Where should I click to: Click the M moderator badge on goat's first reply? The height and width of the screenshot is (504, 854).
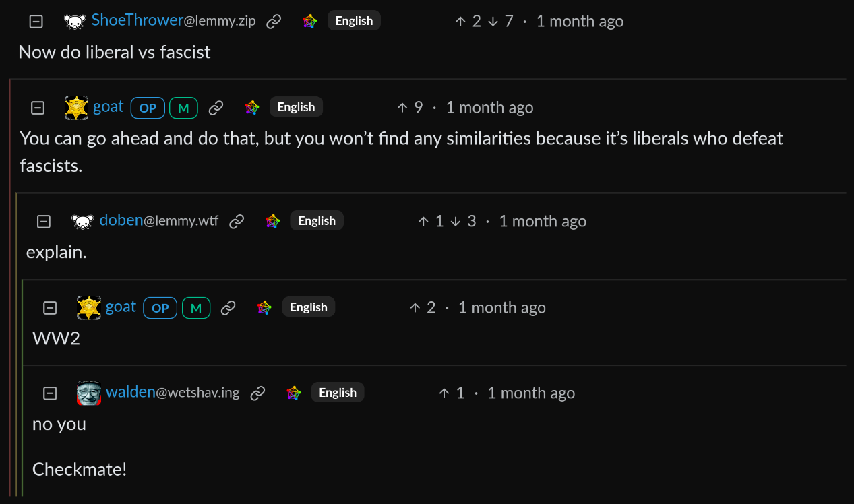183,108
